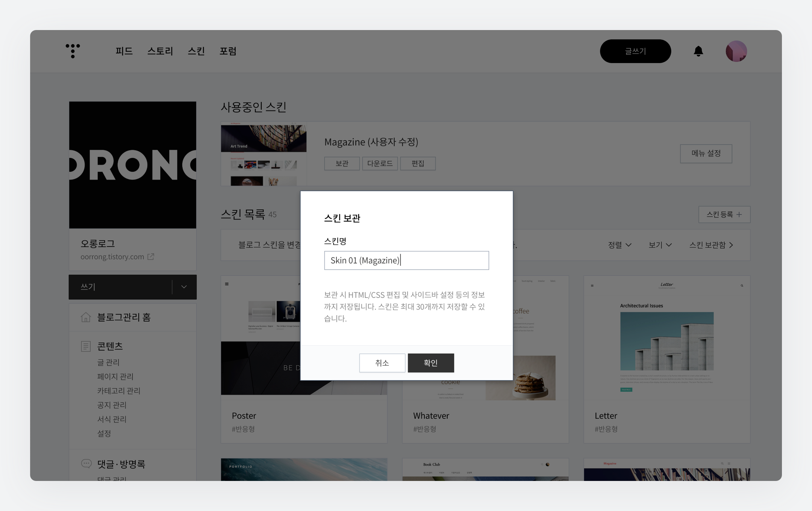
Task: Click the profile avatar
Action: tap(736, 51)
